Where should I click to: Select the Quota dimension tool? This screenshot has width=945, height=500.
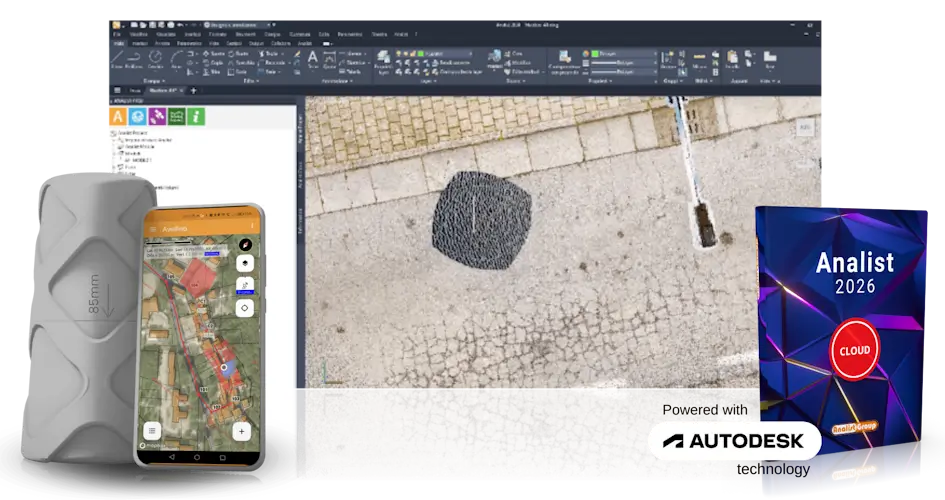coord(330,59)
